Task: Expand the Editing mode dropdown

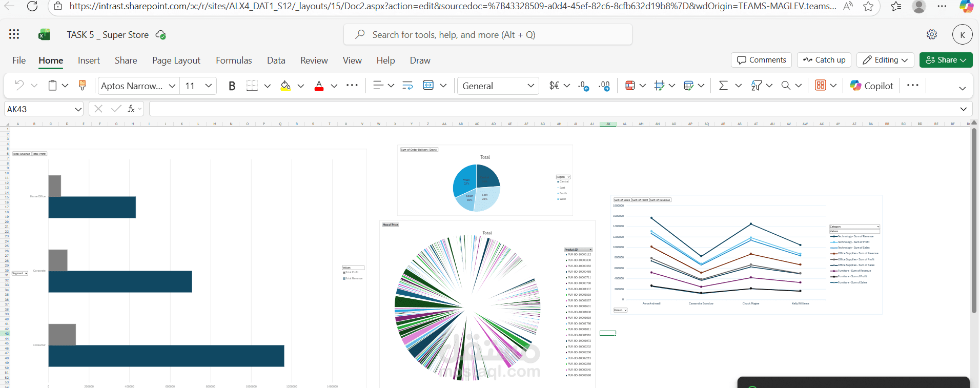Action: pyautogui.click(x=886, y=60)
